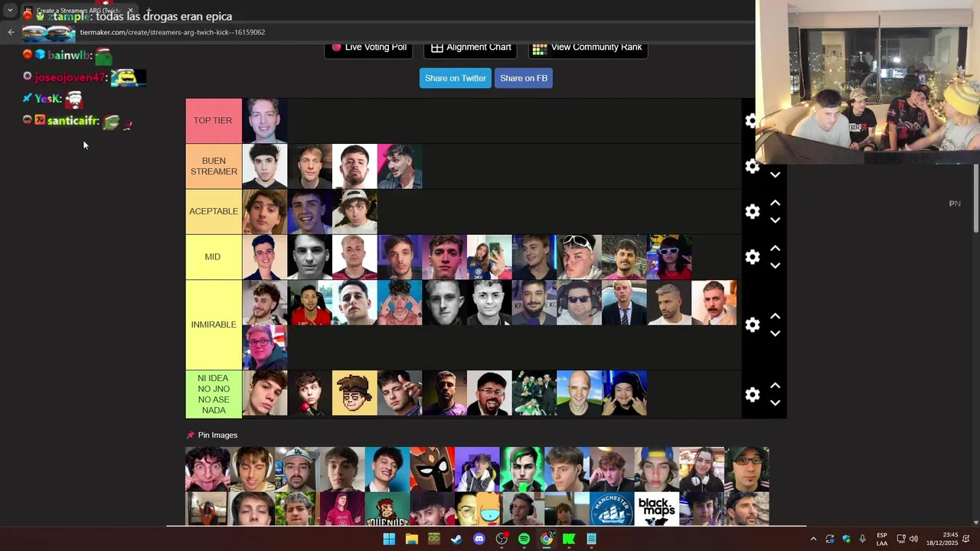Edit the INMIRABLE tier label
The image size is (980, 551).
point(214,324)
